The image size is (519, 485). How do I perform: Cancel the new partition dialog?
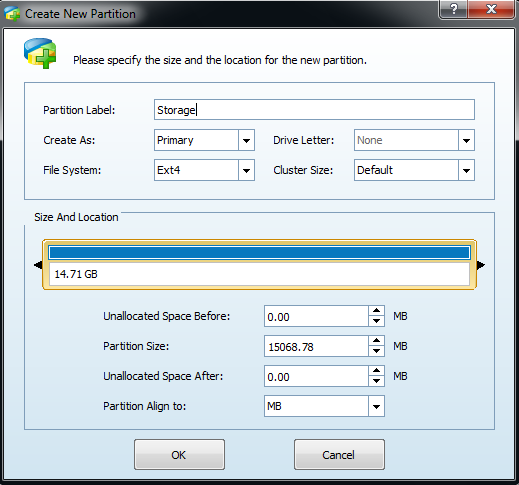[339, 455]
